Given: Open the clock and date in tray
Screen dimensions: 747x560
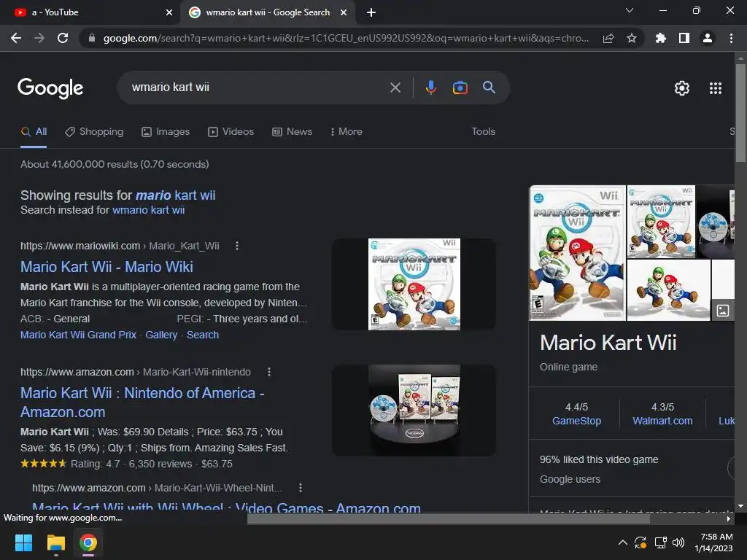Looking at the screenshot, I should 713,542.
